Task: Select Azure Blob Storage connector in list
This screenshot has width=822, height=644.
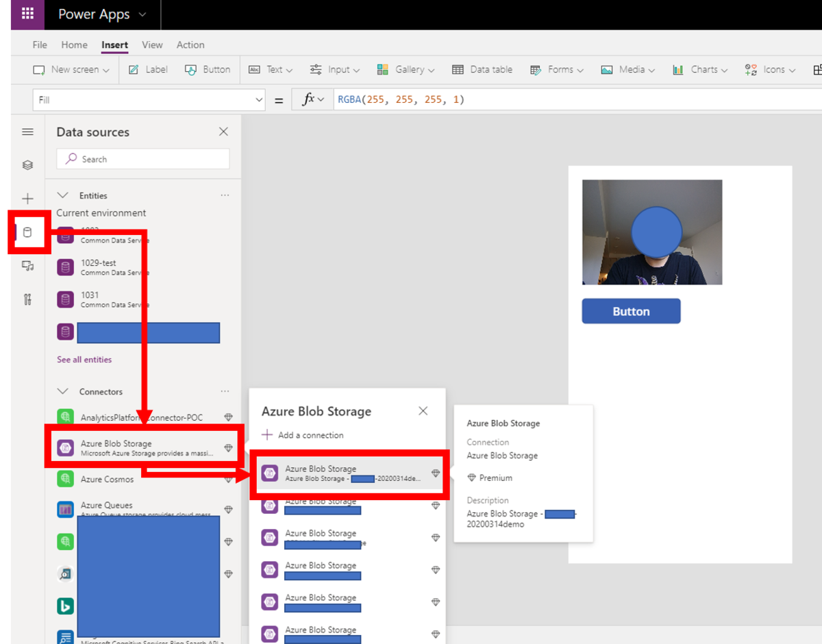Action: [144, 448]
